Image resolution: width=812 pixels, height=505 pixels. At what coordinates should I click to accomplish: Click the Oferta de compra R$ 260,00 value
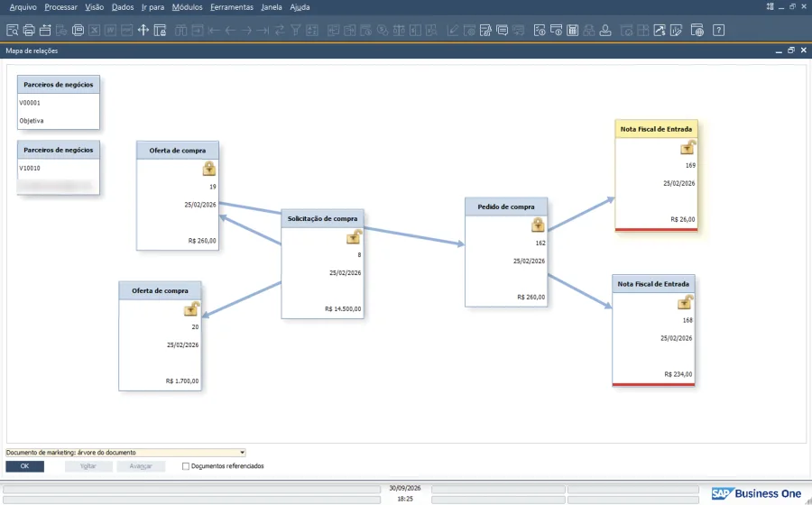pos(202,241)
